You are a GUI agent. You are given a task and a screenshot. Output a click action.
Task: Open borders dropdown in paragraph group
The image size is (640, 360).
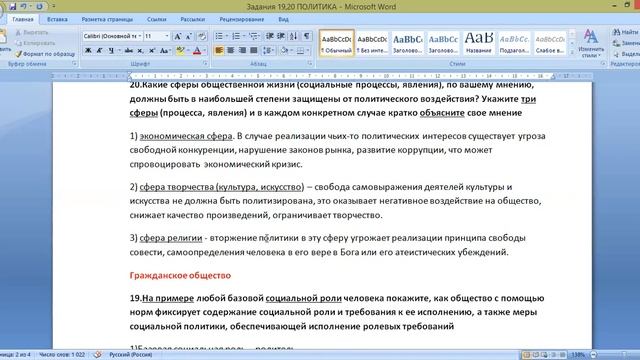[308, 51]
